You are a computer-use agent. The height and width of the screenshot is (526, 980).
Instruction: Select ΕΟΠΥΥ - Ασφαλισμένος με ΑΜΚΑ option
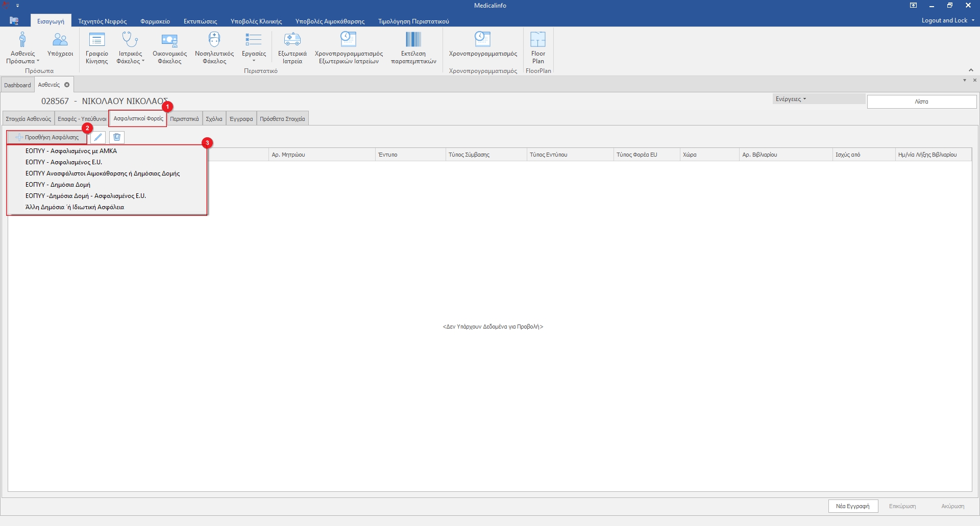(x=71, y=151)
